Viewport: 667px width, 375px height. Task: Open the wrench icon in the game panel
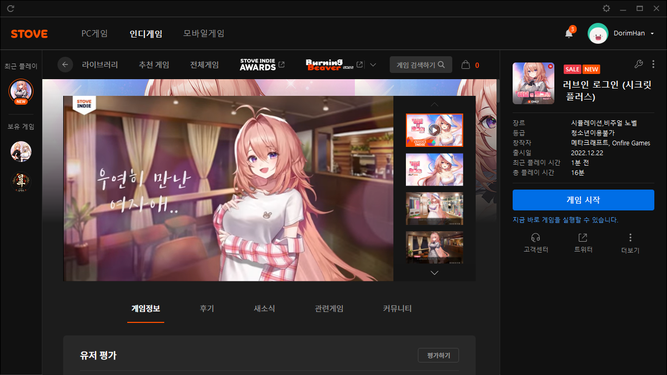[x=638, y=64]
